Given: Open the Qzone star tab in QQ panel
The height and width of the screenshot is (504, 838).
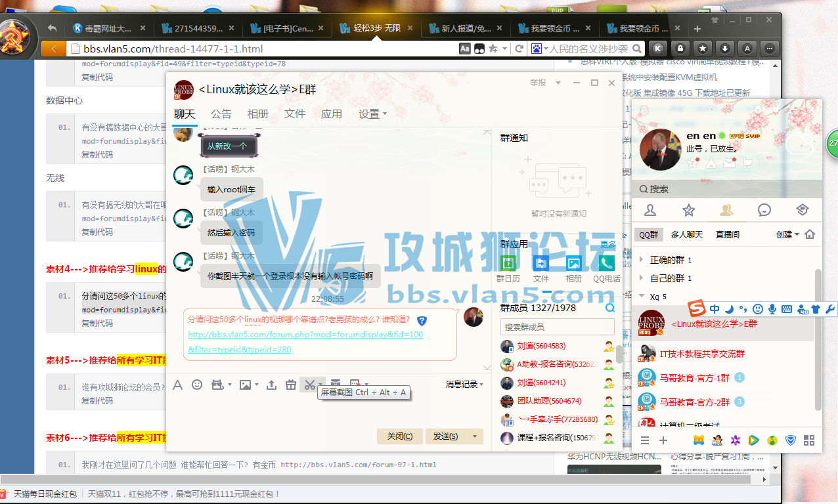Looking at the screenshot, I should tap(688, 210).
